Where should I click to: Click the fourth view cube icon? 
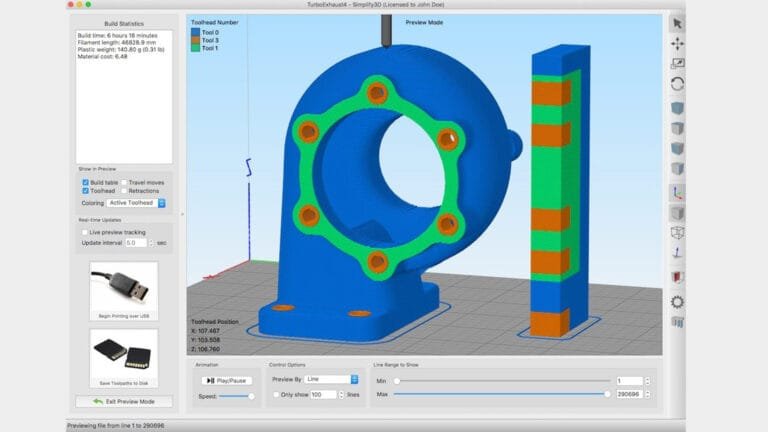point(677,168)
